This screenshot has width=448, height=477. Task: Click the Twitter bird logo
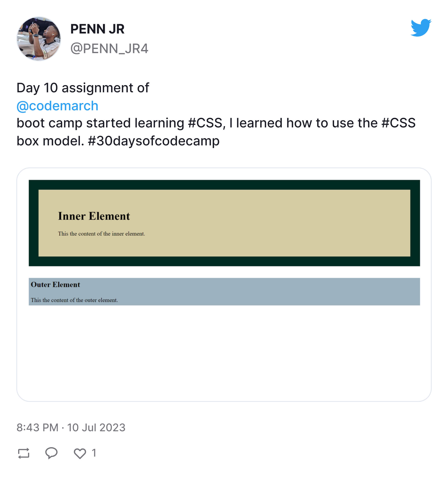(x=421, y=28)
